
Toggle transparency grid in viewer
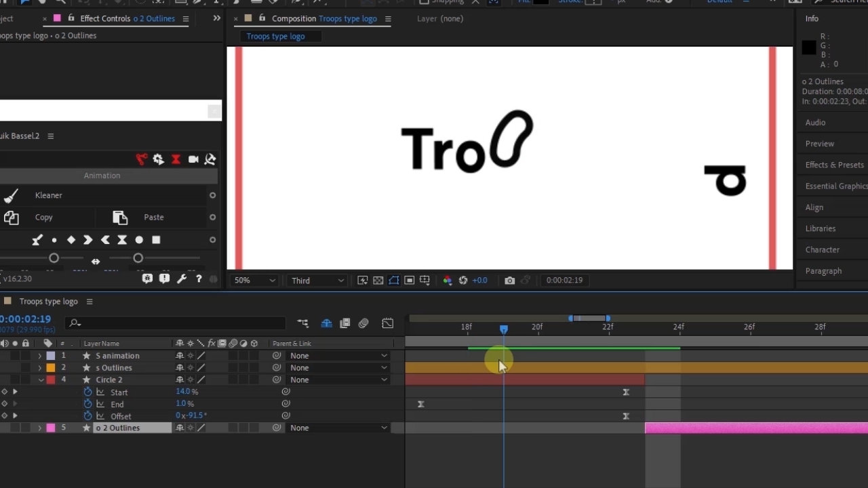tap(378, 281)
